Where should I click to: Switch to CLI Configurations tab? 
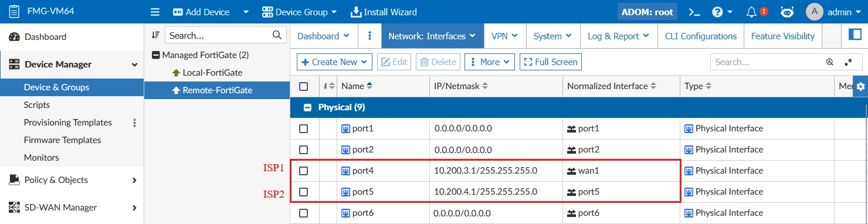(701, 36)
